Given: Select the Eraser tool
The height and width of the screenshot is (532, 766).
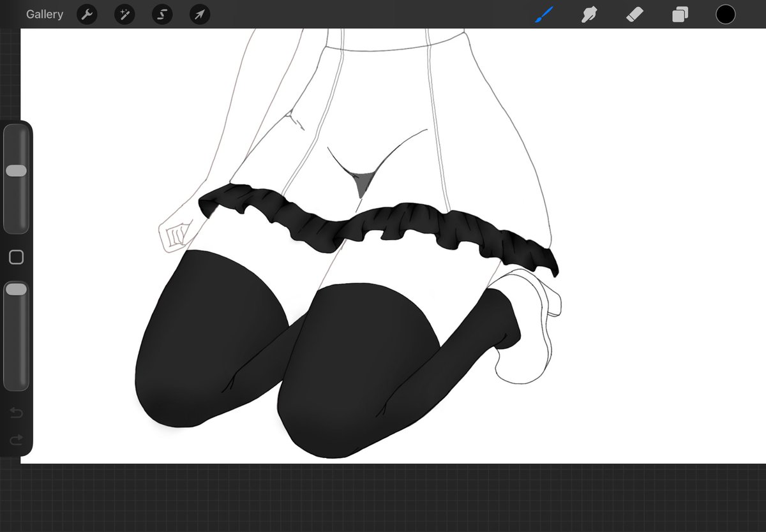Looking at the screenshot, I should point(635,14).
